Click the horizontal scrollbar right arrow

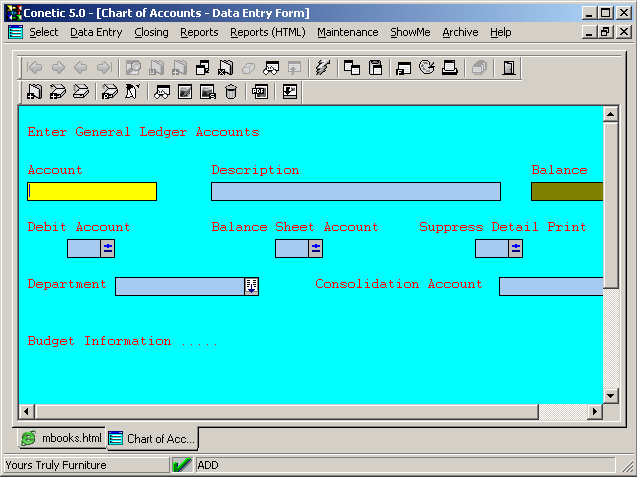pyautogui.click(x=595, y=411)
